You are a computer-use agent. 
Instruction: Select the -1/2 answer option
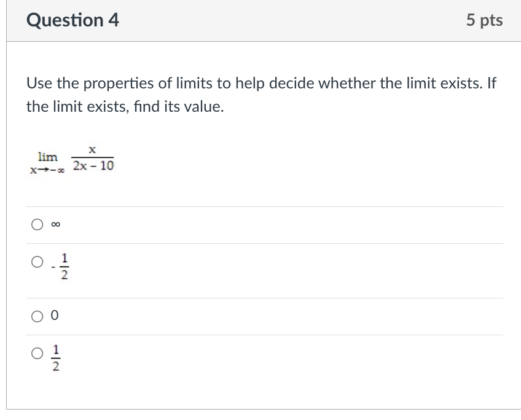37,262
